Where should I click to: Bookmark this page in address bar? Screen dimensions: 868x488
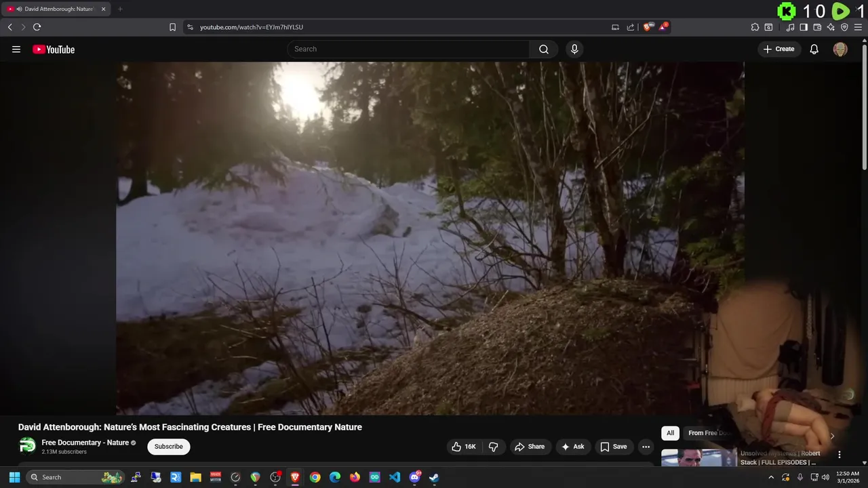(172, 27)
